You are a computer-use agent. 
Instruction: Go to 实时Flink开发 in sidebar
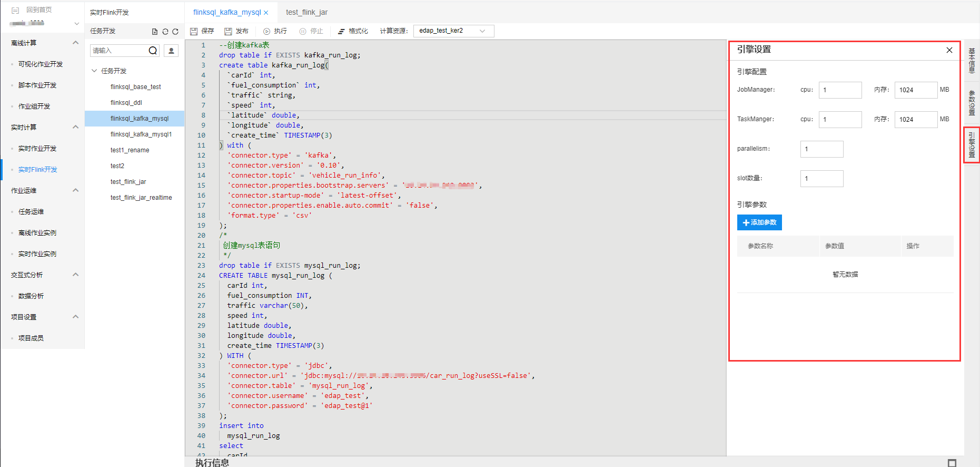pos(38,169)
